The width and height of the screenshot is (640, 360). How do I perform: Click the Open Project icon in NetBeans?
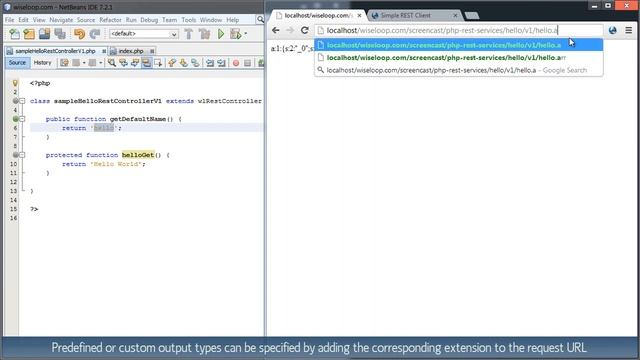pos(44,34)
